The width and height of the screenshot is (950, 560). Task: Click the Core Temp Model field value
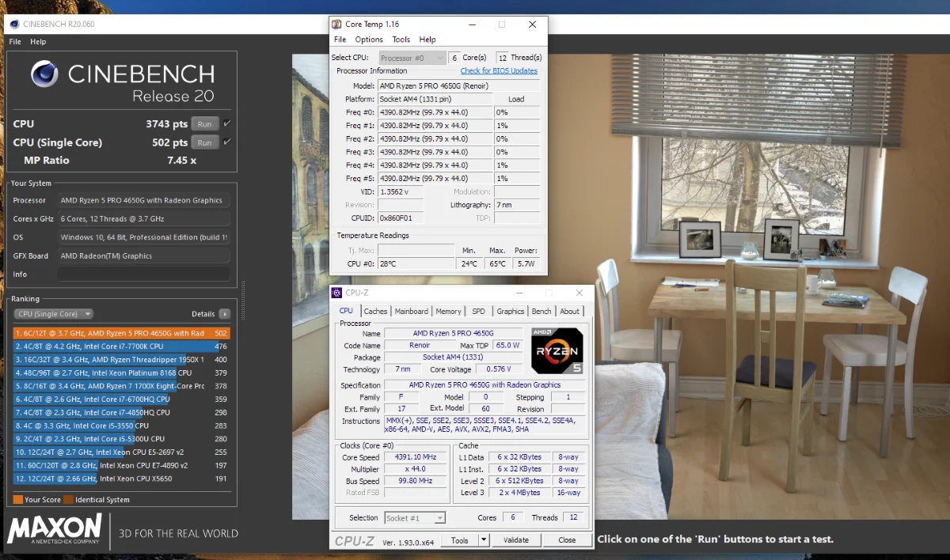459,85
